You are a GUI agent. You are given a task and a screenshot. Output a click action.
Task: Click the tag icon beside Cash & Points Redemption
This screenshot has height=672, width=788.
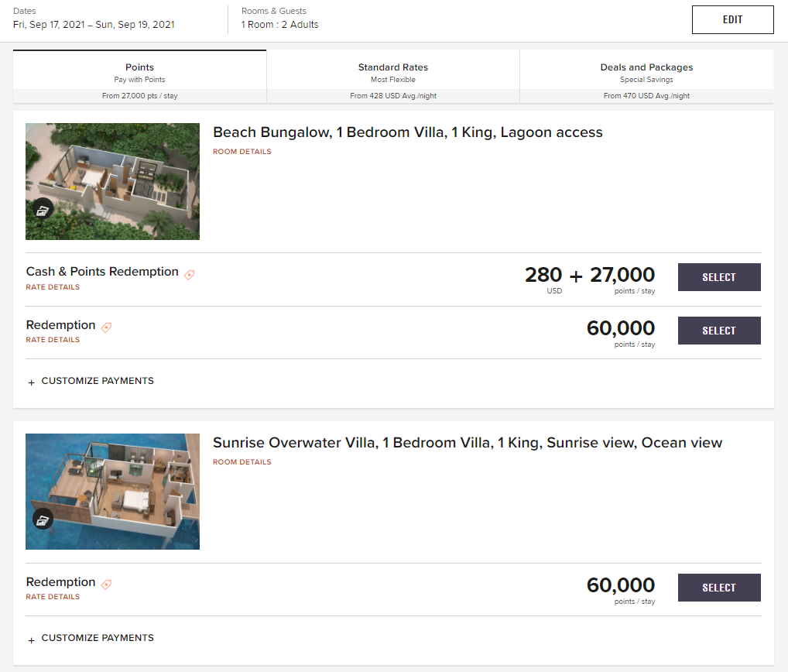189,272
